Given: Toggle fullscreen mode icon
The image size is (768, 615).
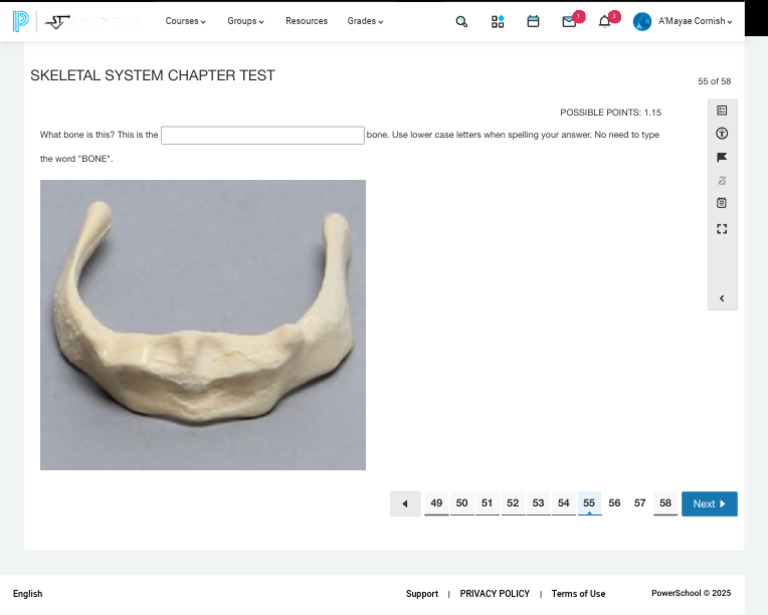Looking at the screenshot, I should point(722,229).
